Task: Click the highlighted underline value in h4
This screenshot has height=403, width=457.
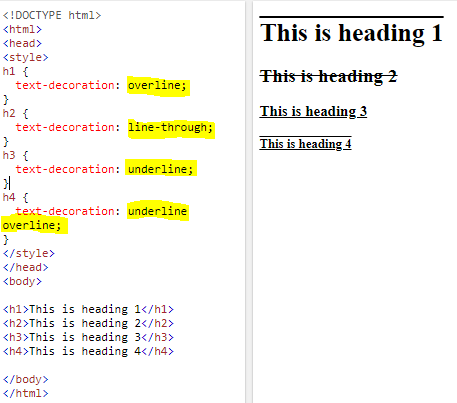Action: click(157, 211)
